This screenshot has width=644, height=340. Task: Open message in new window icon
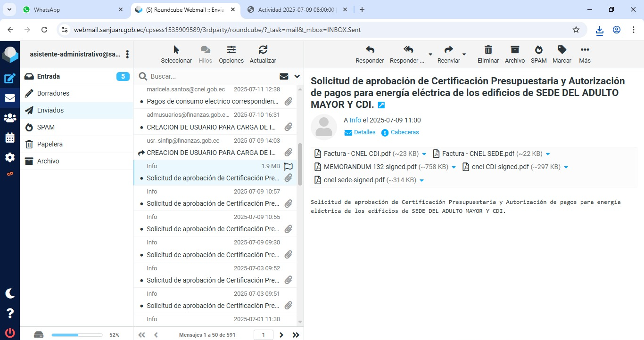pyautogui.click(x=381, y=105)
